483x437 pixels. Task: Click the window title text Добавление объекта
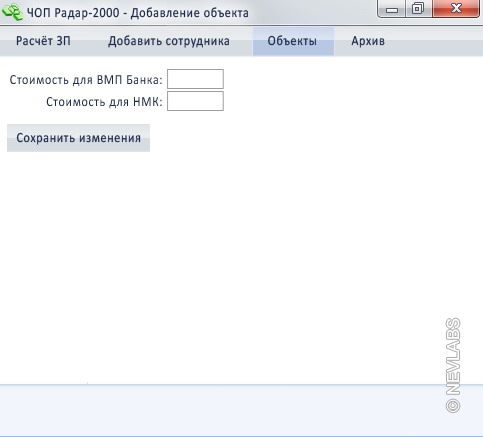189,13
